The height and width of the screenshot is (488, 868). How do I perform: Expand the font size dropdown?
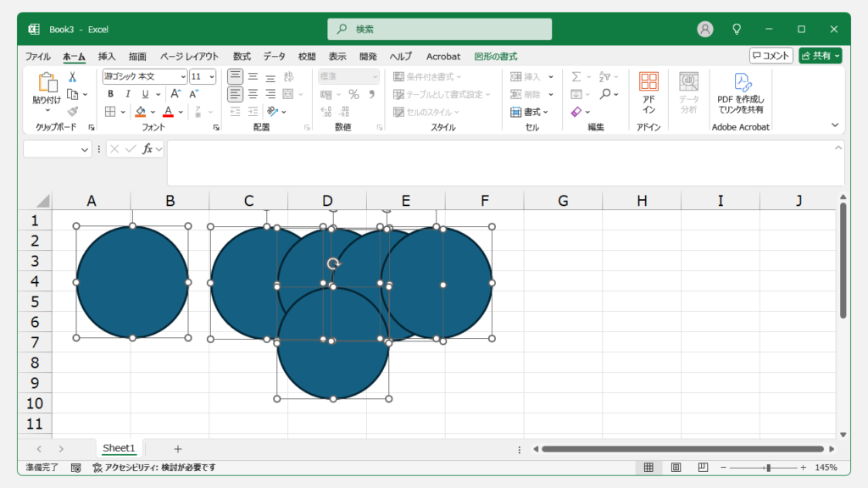pos(211,77)
